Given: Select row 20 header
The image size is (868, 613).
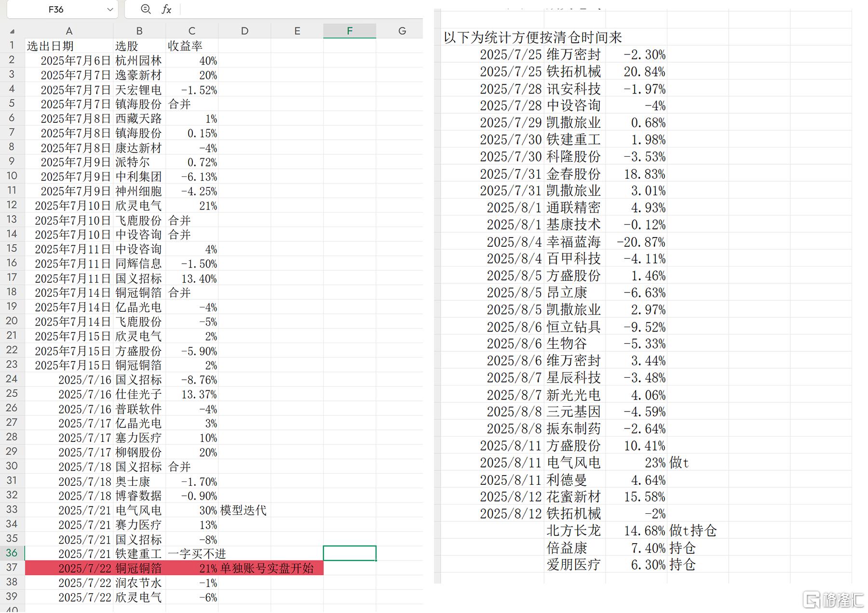Looking at the screenshot, I should 12,321.
